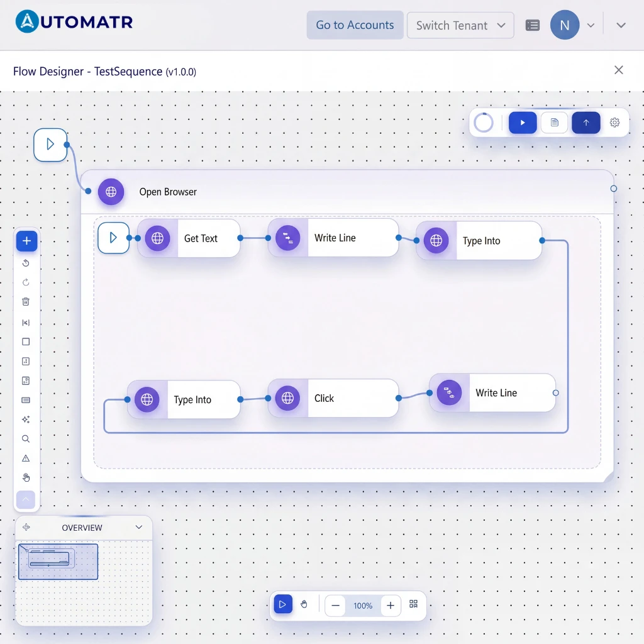644x644 pixels.
Task: Click the undo icon in left toolbar
Action: point(26,263)
